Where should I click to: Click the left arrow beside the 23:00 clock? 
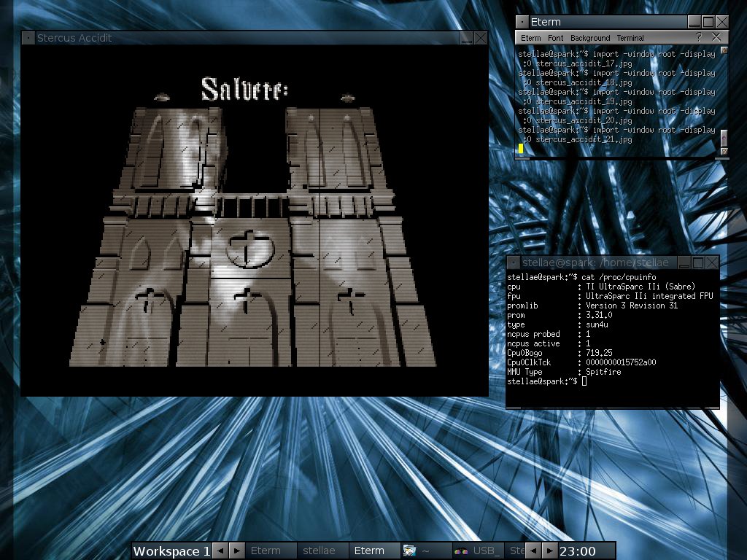coord(533,551)
